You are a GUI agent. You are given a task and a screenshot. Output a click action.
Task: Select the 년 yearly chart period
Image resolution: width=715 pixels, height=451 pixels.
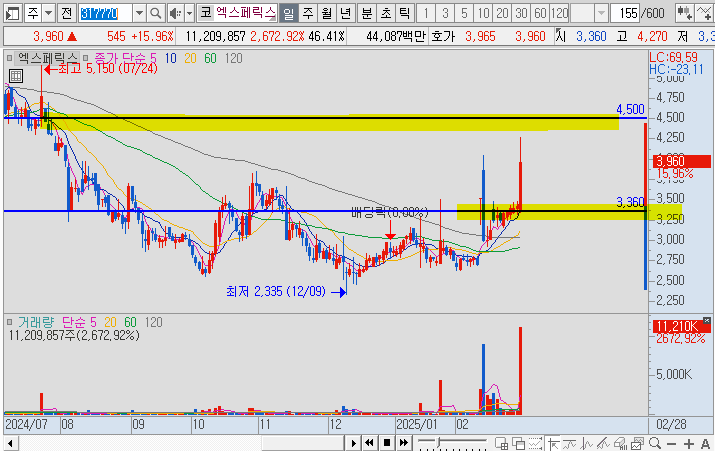(346, 13)
